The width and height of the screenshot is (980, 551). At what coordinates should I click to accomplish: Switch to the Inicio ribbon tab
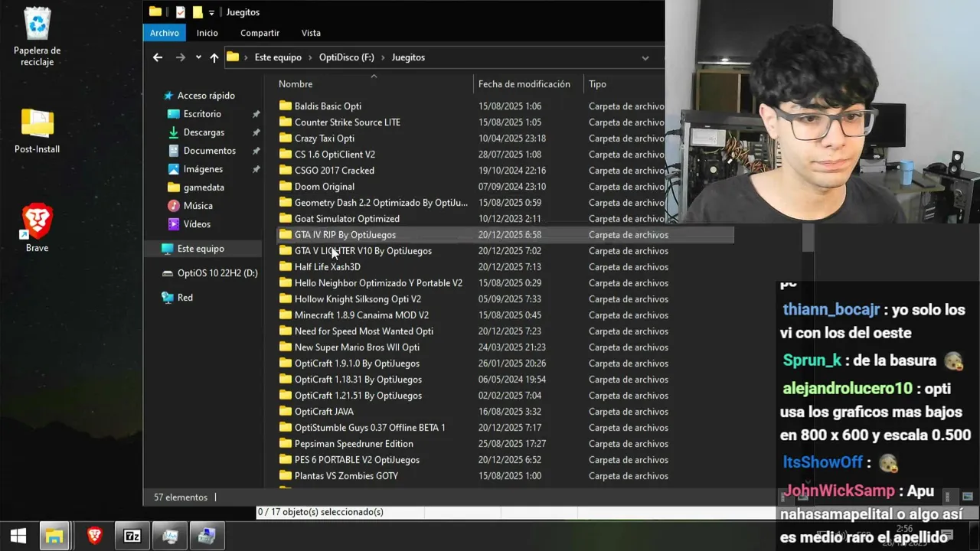pyautogui.click(x=207, y=33)
